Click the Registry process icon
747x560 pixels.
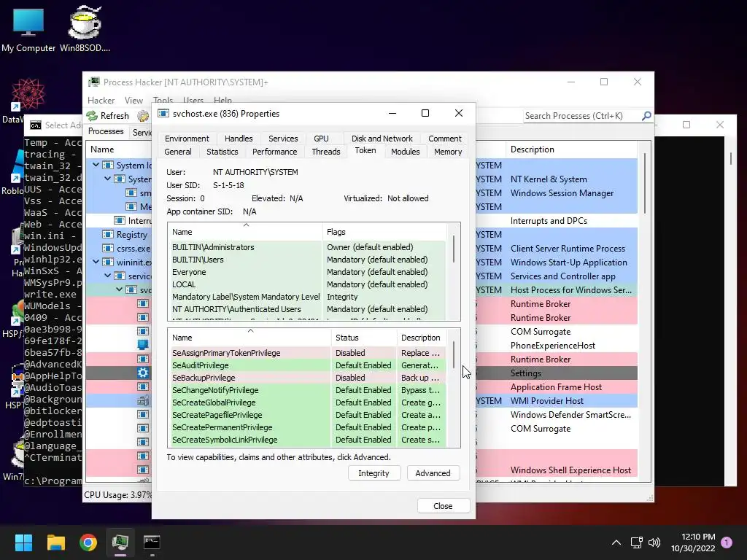[x=108, y=234]
